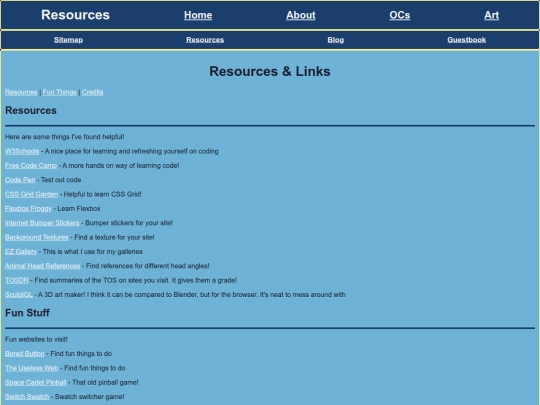Click description "Bumper stickers for your site!"

point(129,223)
